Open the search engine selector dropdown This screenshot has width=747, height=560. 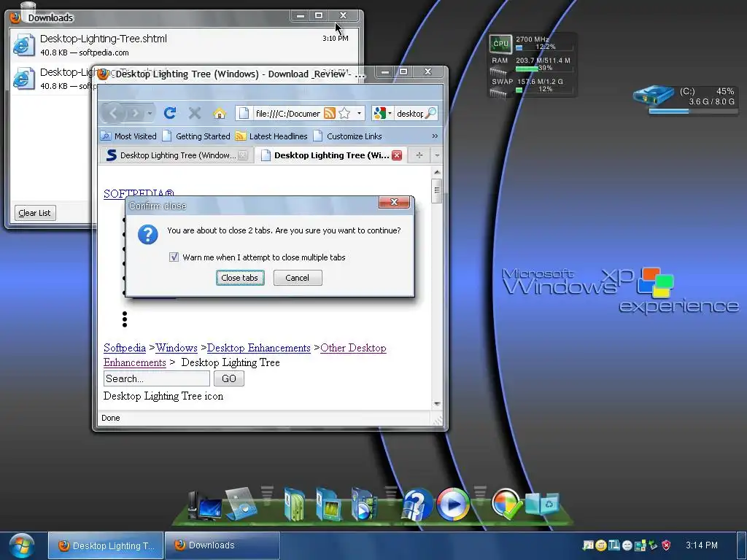click(390, 113)
